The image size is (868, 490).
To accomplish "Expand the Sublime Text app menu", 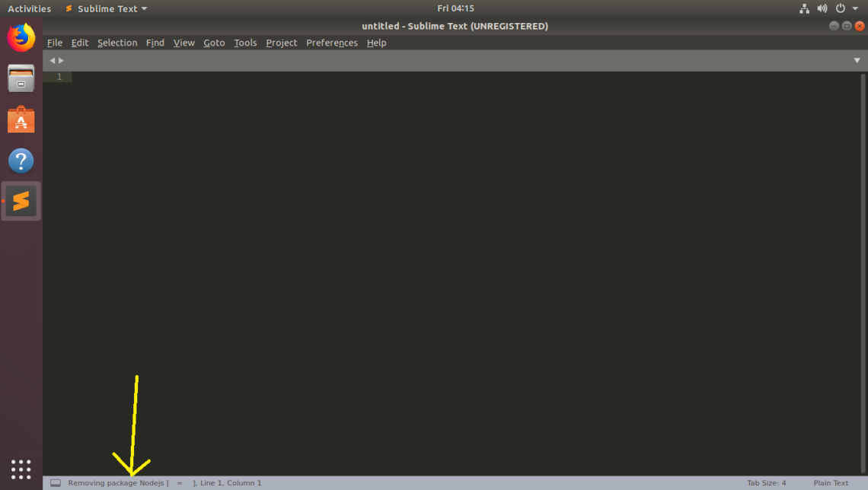I will coord(107,8).
